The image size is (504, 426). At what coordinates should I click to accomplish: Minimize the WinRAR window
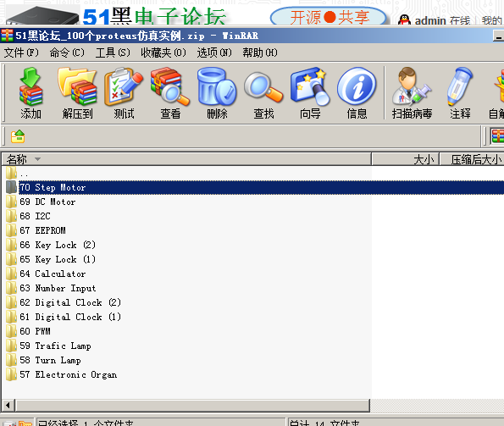(498, 36)
